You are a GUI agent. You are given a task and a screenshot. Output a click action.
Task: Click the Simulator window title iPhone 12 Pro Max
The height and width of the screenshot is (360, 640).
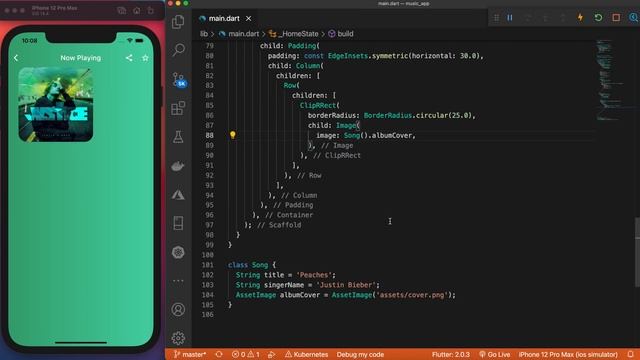(54, 8)
